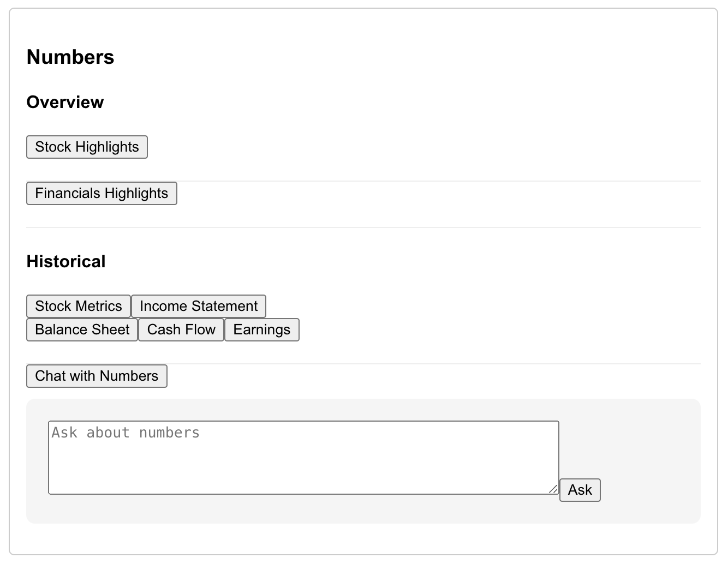Image resolution: width=728 pixels, height=564 pixels.
Task: Click the Historical section heading
Action: pos(66,261)
